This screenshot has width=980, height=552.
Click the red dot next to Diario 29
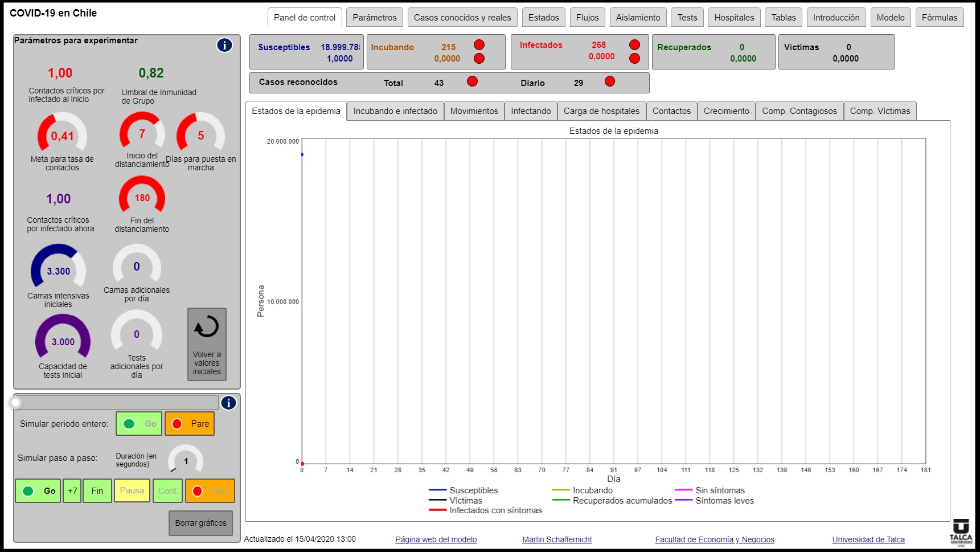coord(609,81)
